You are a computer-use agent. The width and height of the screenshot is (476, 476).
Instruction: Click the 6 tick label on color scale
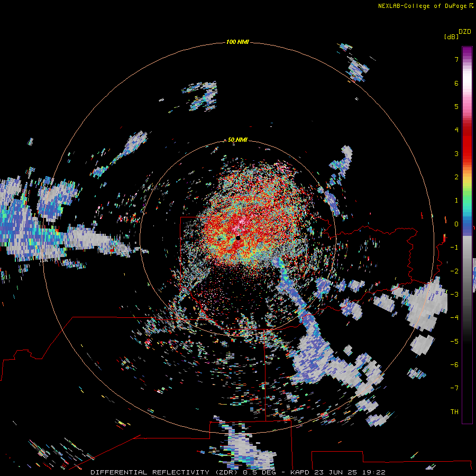click(x=456, y=83)
